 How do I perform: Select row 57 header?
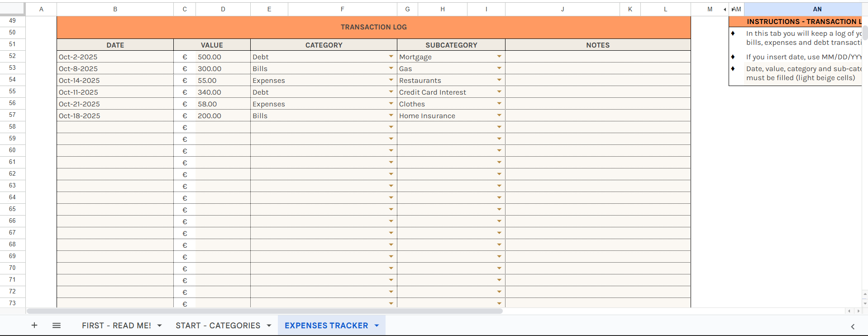coord(12,115)
